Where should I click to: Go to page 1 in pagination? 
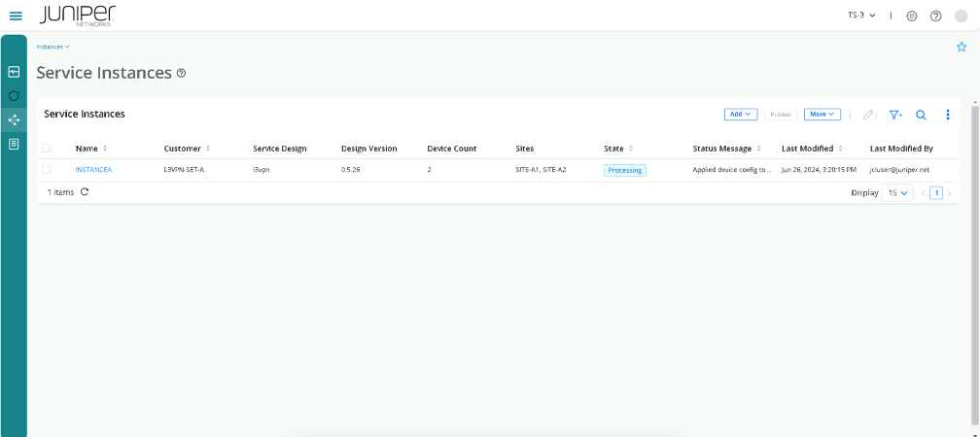pos(936,193)
